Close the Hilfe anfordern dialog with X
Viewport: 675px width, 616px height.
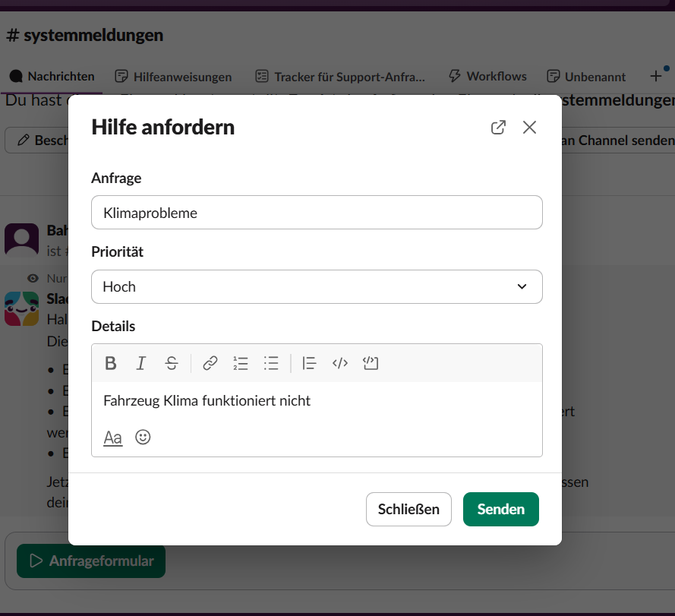coord(529,128)
